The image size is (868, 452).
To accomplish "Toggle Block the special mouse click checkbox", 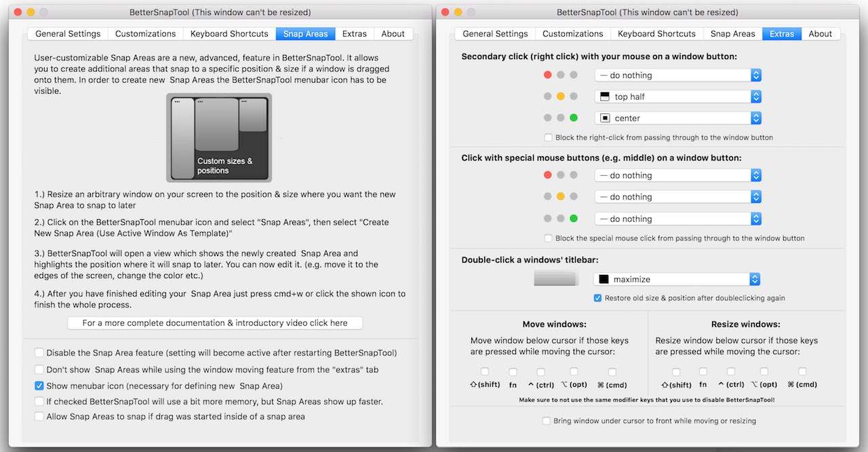I will click(x=548, y=238).
